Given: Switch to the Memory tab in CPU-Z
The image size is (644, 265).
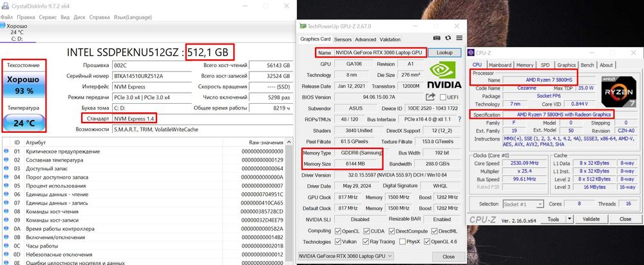Looking at the screenshot, I should pos(525,65).
